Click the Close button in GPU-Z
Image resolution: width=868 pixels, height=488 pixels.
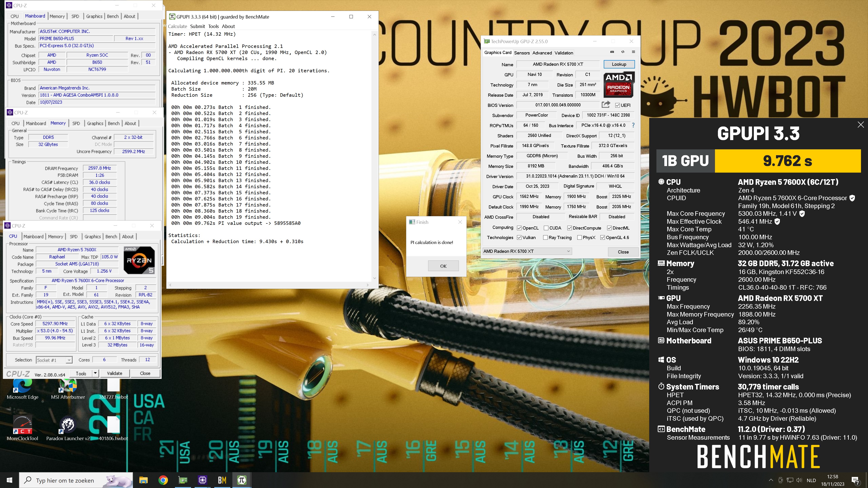623,252
